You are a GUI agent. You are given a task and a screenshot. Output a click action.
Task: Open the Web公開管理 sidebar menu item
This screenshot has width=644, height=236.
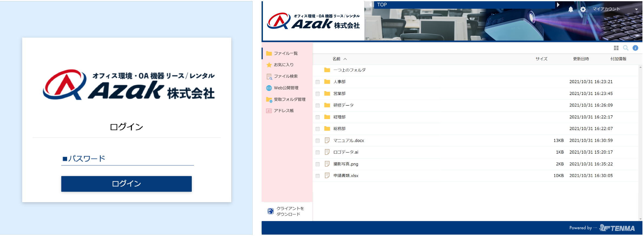pyautogui.click(x=287, y=88)
